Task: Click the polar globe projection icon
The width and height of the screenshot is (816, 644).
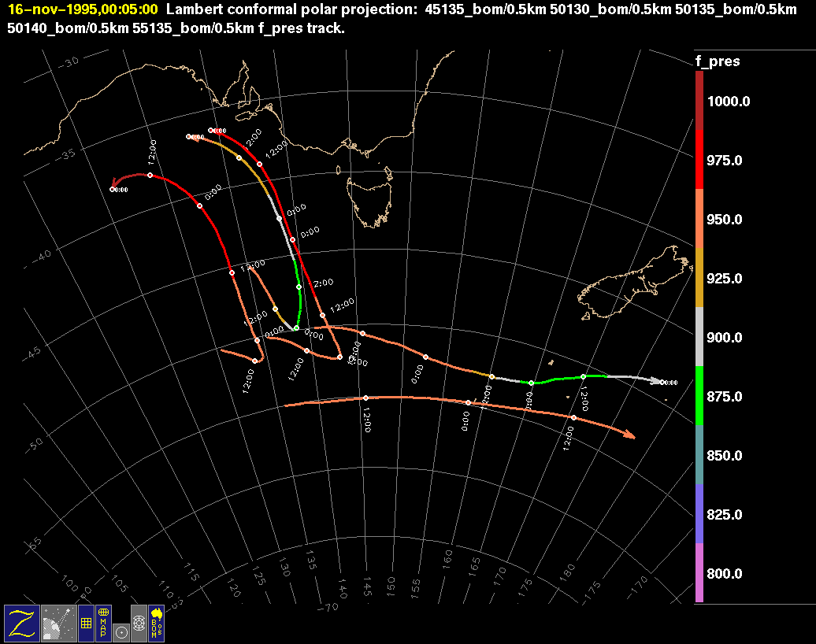Action: point(139,622)
